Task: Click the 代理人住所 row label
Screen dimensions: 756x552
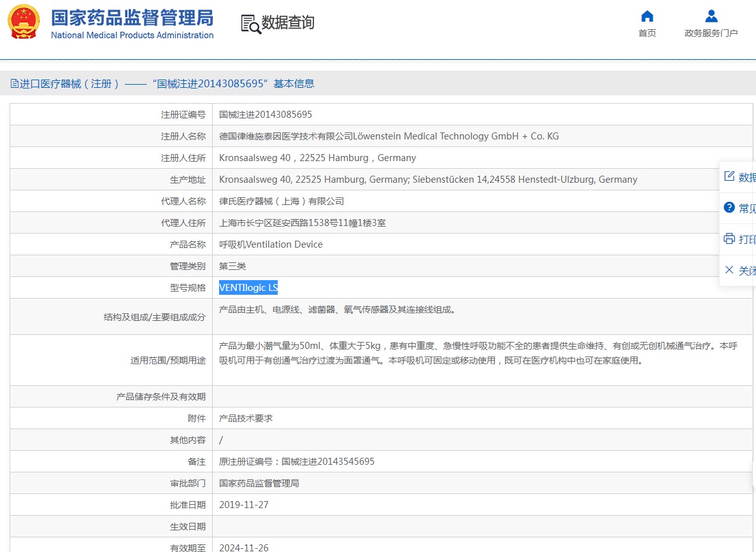Action: point(183,223)
